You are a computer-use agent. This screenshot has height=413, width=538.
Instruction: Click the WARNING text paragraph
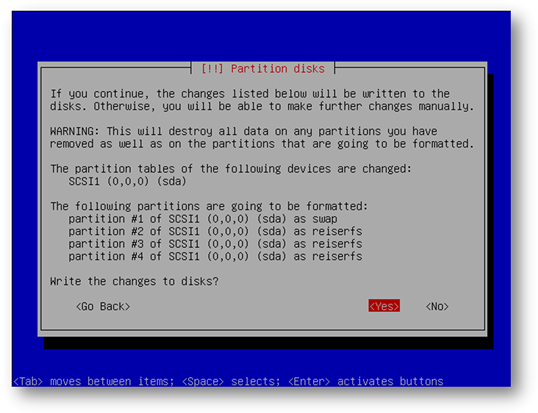pyautogui.click(x=262, y=137)
